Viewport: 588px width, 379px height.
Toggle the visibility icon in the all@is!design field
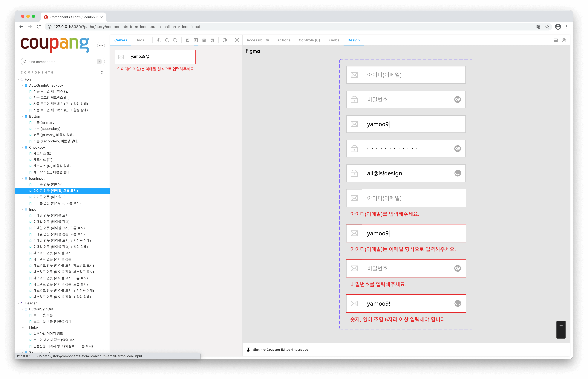pyautogui.click(x=458, y=173)
